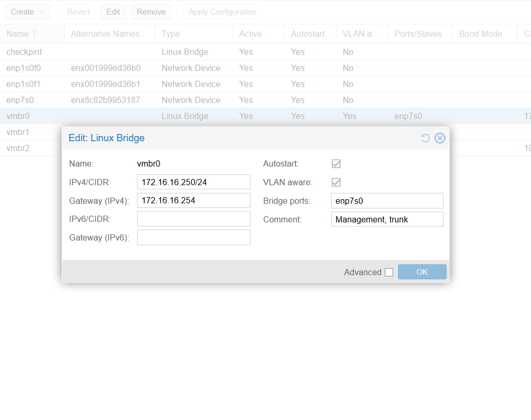Confirm the dialog with OK
This screenshot has height=420, width=531.
pos(422,272)
